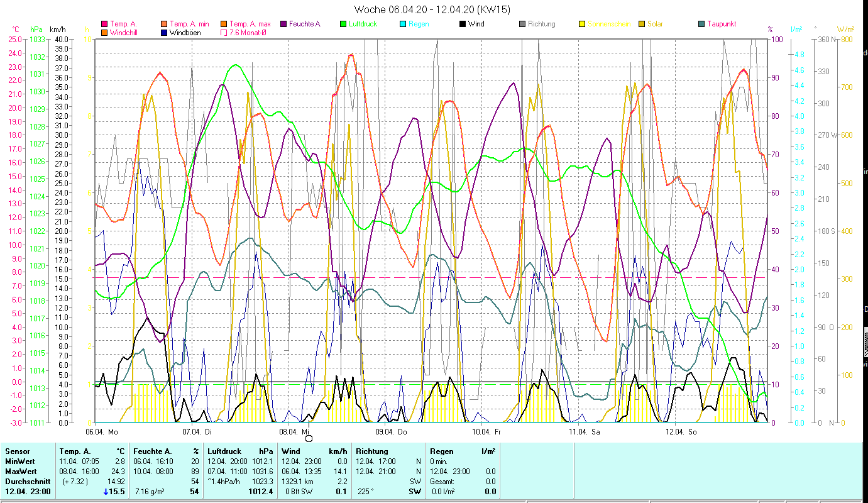Click the 'Sensor' table header
The width and height of the screenshot is (868, 503).
pos(16,451)
